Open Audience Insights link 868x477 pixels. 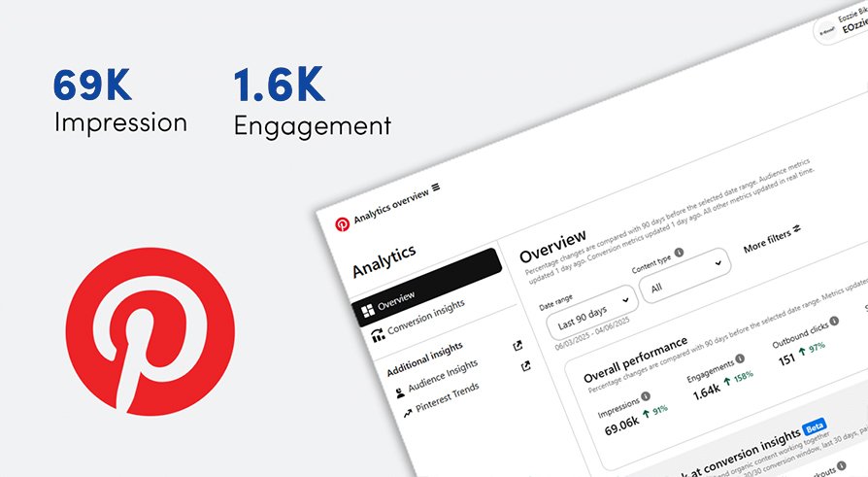[x=443, y=376]
